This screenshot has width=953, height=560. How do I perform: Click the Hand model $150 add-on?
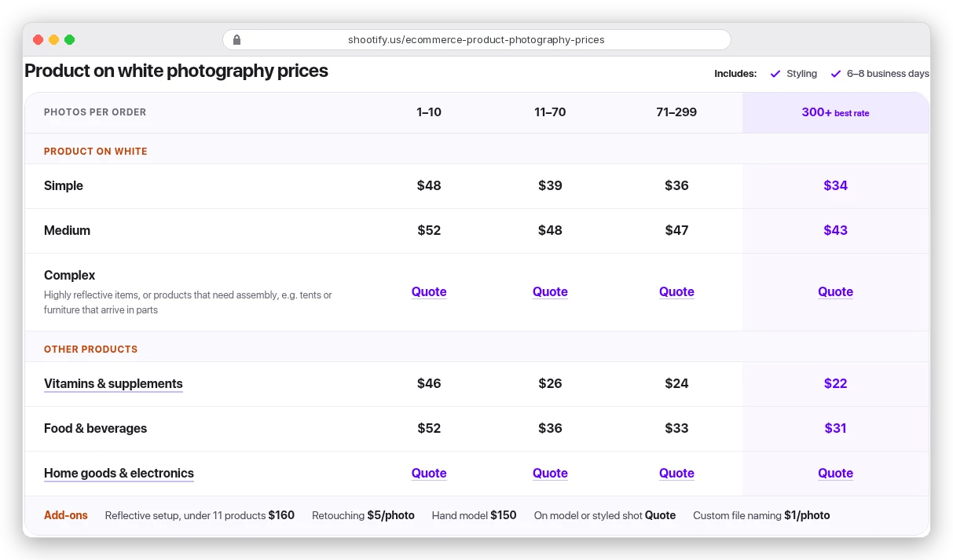pos(474,515)
